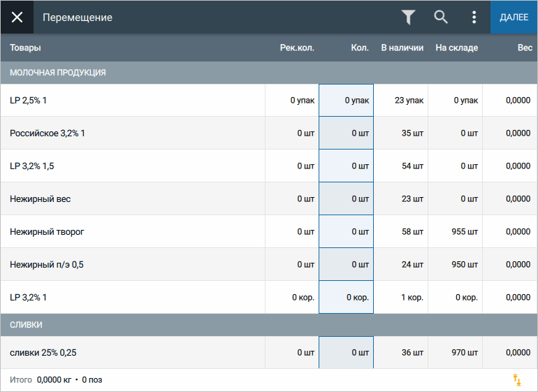Close the Перемещение screen with X icon
The image size is (538, 392).
[x=17, y=17]
